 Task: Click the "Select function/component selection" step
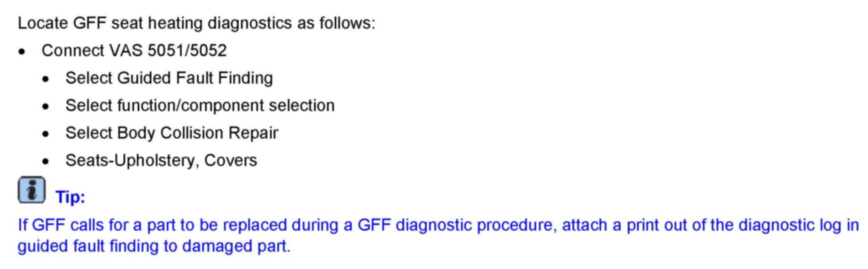click(200, 105)
